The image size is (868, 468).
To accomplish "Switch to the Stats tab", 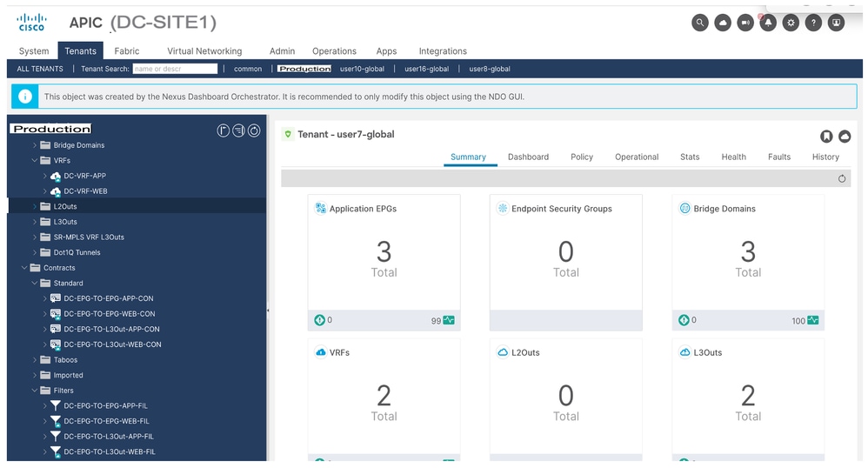I will (690, 157).
